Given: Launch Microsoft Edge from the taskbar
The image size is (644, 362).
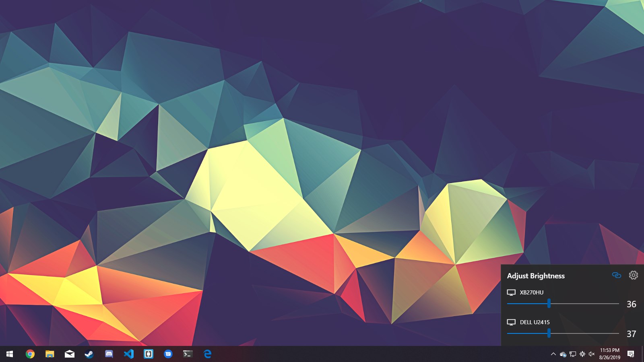Looking at the screenshot, I should click(x=207, y=354).
